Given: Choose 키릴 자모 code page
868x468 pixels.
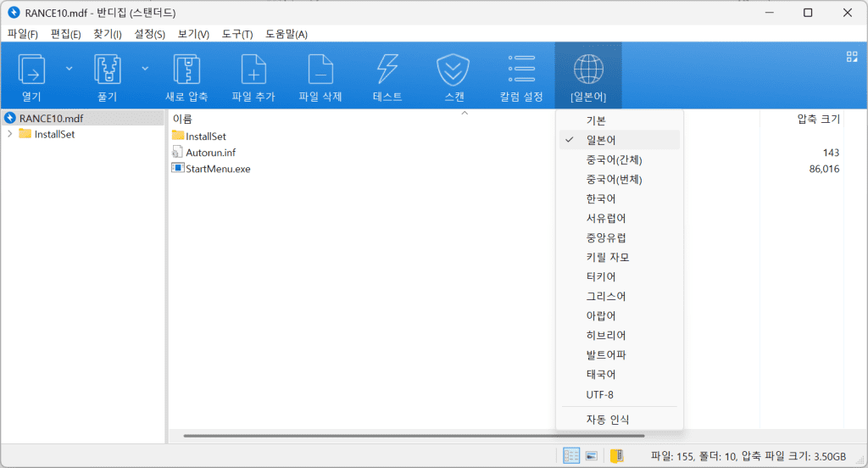Looking at the screenshot, I should (x=620, y=257).
